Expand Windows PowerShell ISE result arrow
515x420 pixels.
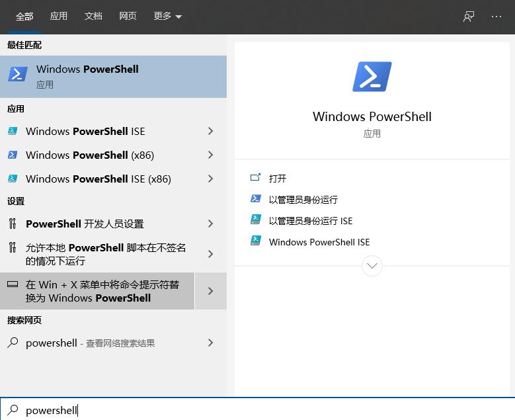pyautogui.click(x=210, y=131)
